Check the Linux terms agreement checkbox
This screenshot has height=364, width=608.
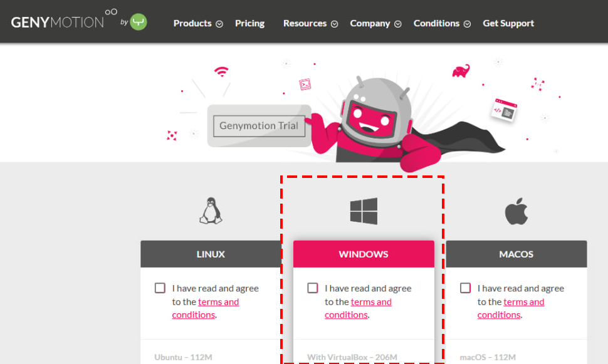[x=160, y=288]
